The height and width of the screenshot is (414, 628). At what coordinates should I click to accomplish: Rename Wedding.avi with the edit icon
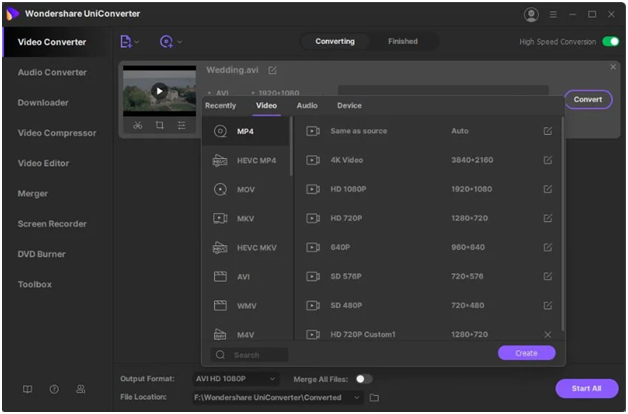pyautogui.click(x=273, y=71)
